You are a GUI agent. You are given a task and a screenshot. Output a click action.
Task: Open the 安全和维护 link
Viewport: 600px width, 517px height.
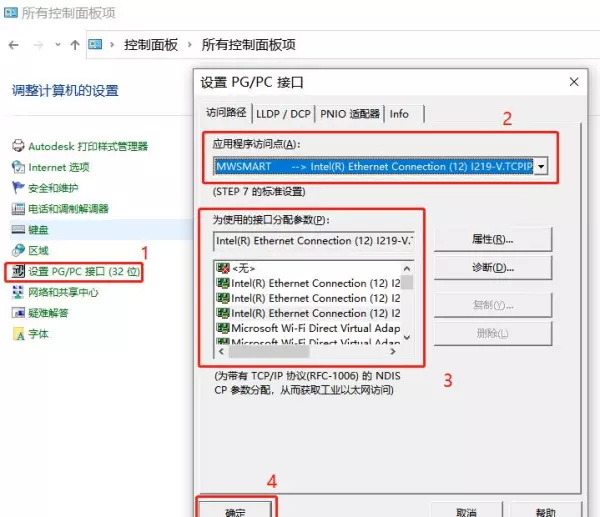53,188
